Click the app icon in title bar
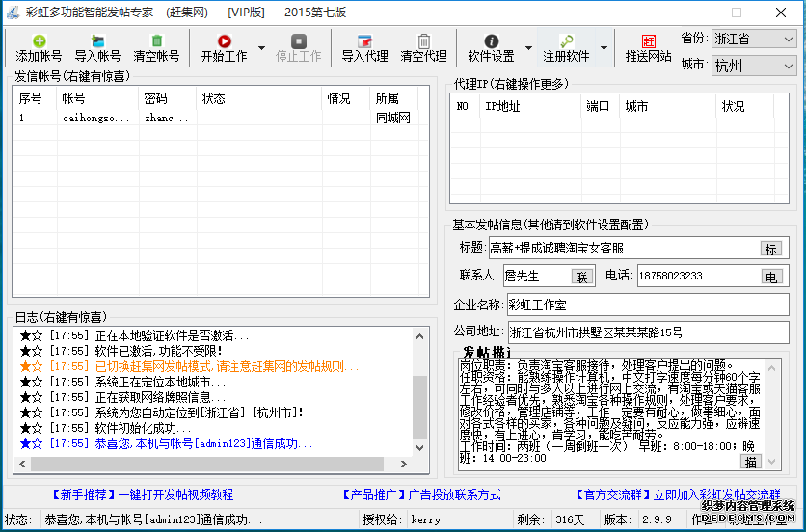806x532 pixels. tap(13, 13)
